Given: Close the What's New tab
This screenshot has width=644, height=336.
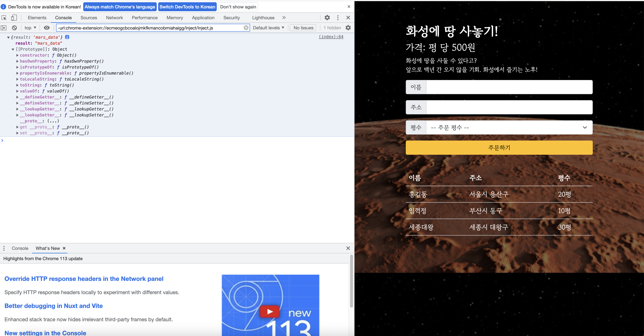Looking at the screenshot, I should [x=64, y=248].
